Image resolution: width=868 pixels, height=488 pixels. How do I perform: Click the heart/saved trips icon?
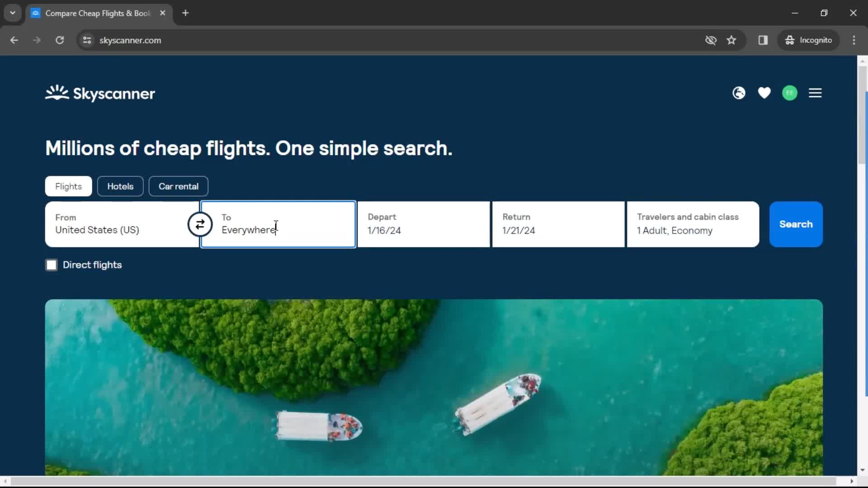(764, 93)
